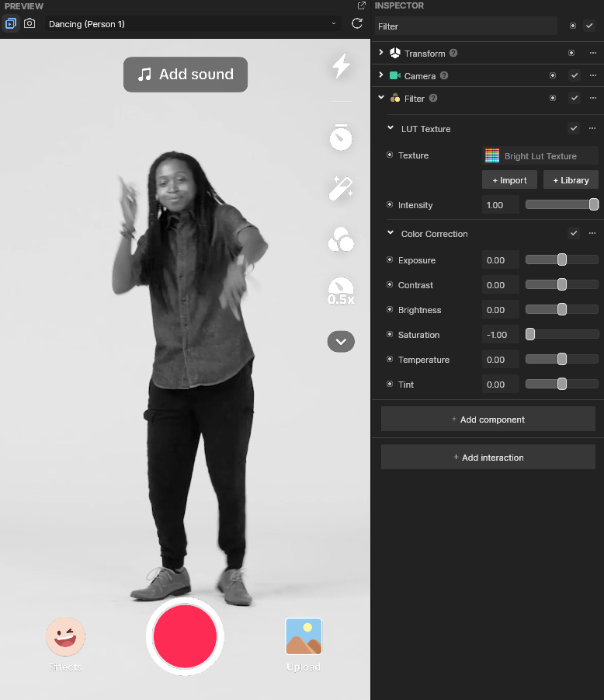Click the keyframe dot next to Texture
604x700 pixels.
pos(390,155)
